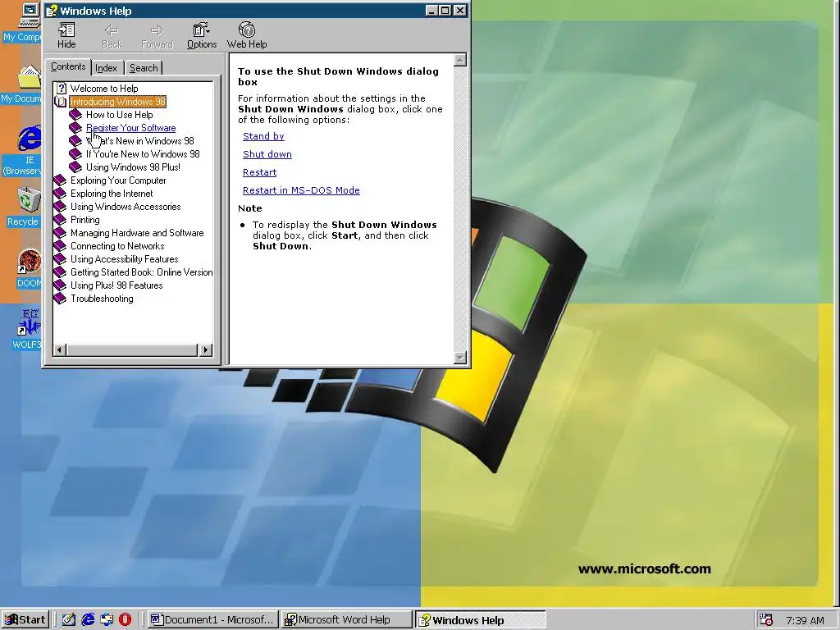Select the Using Accessibility Features entry text

(125, 259)
